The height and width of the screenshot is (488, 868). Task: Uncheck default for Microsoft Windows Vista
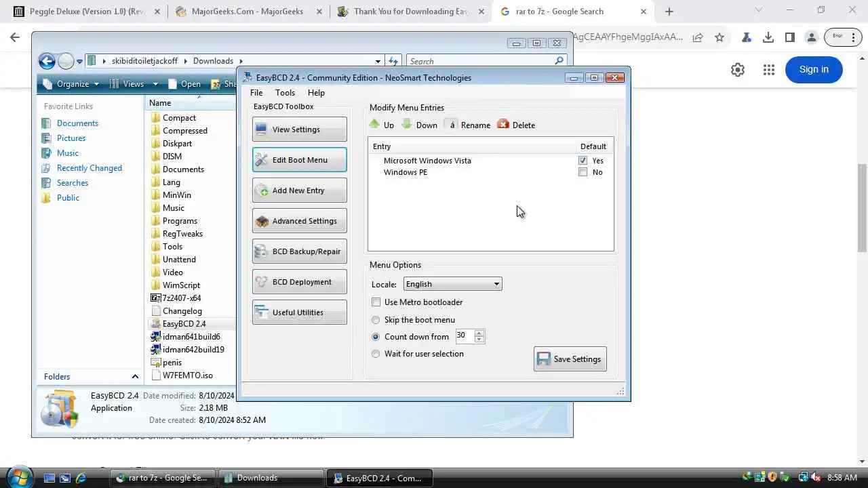tap(583, 161)
